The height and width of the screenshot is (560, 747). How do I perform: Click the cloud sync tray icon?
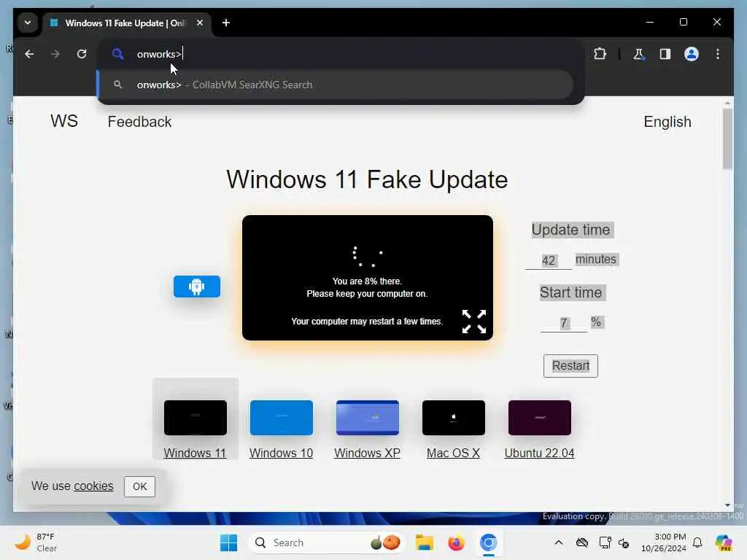[x=581, y=542]
